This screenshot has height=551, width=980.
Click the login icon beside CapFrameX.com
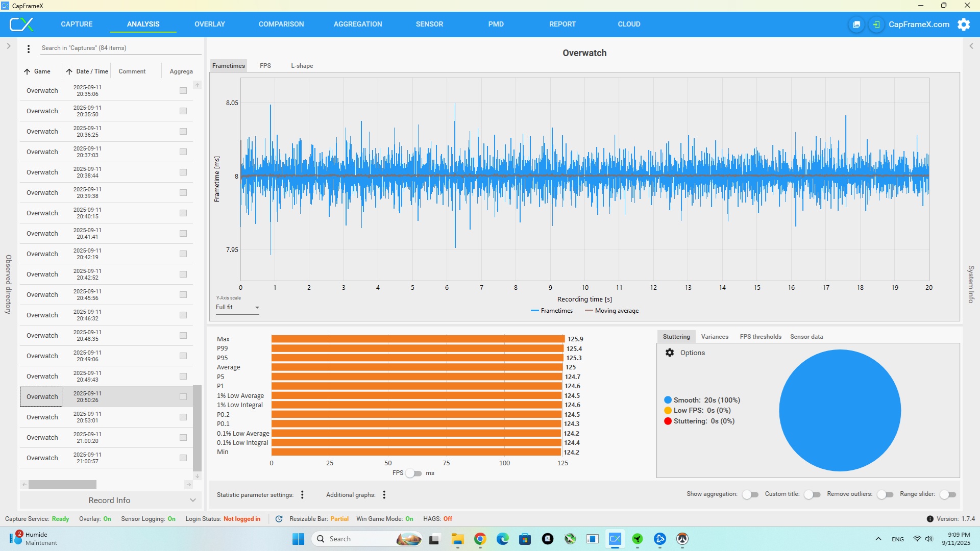876,24
